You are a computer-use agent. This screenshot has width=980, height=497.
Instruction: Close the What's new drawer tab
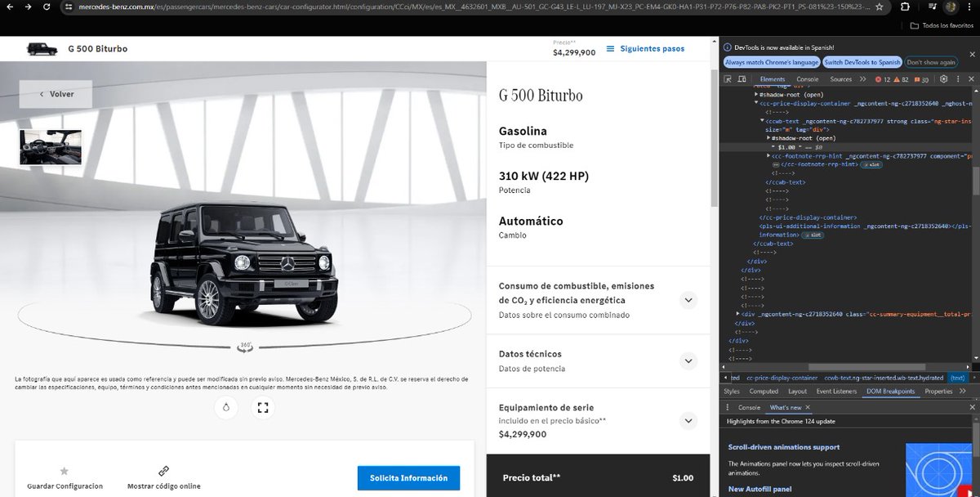click(x=807, y=407)
